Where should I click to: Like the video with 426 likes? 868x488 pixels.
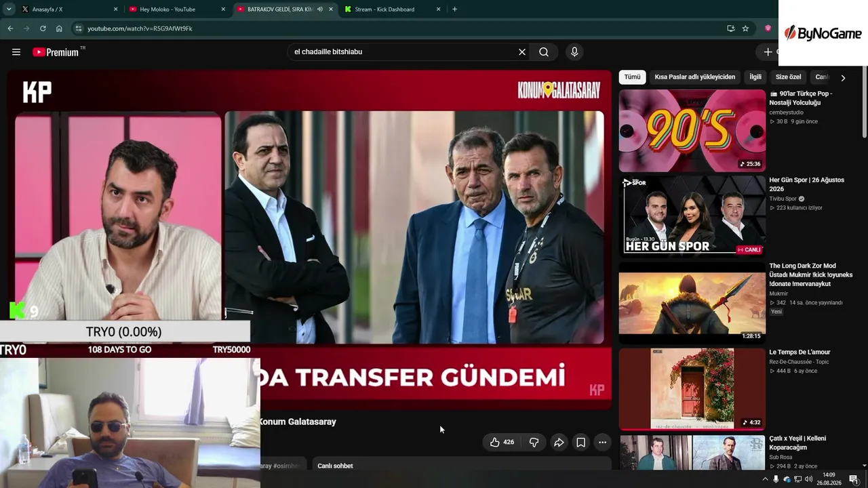click(502, 443)
